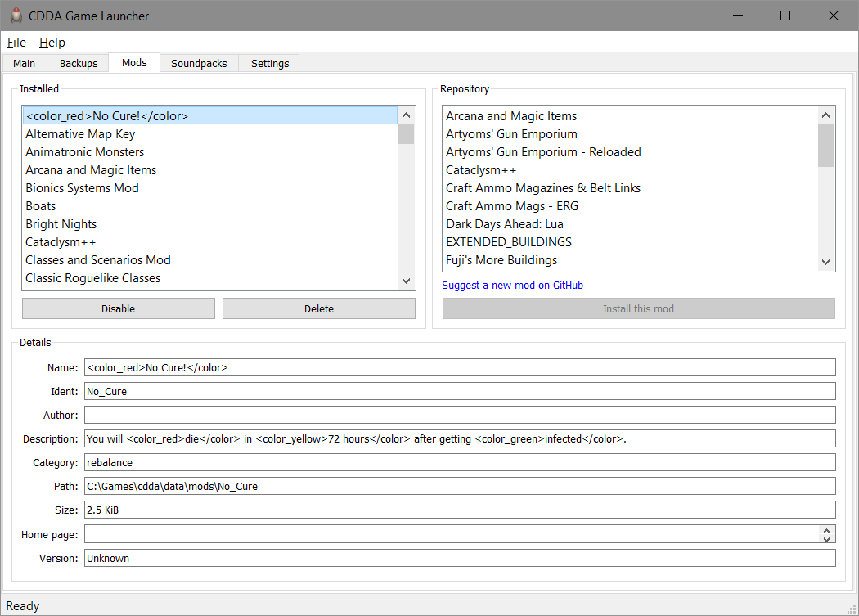
Task: Click the CDDA Game Launcher title icon
Action: 16,16
